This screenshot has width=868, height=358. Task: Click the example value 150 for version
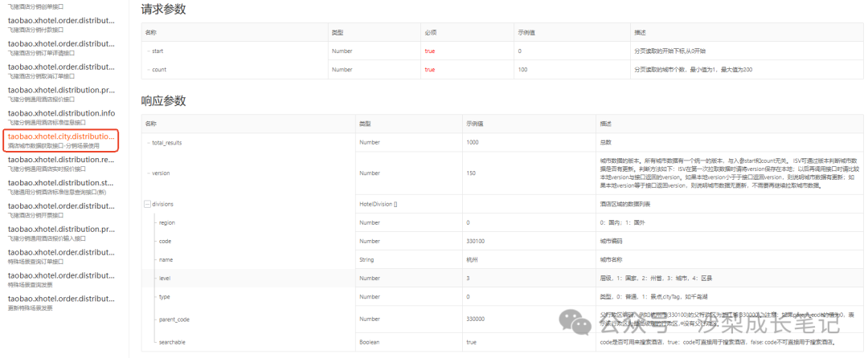(x=473, y=173)
